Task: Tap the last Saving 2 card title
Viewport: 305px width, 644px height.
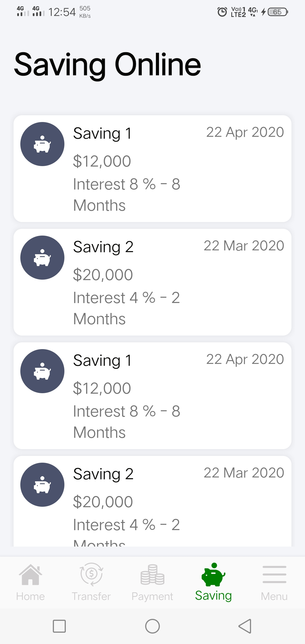Action: [x=103, y=474]
